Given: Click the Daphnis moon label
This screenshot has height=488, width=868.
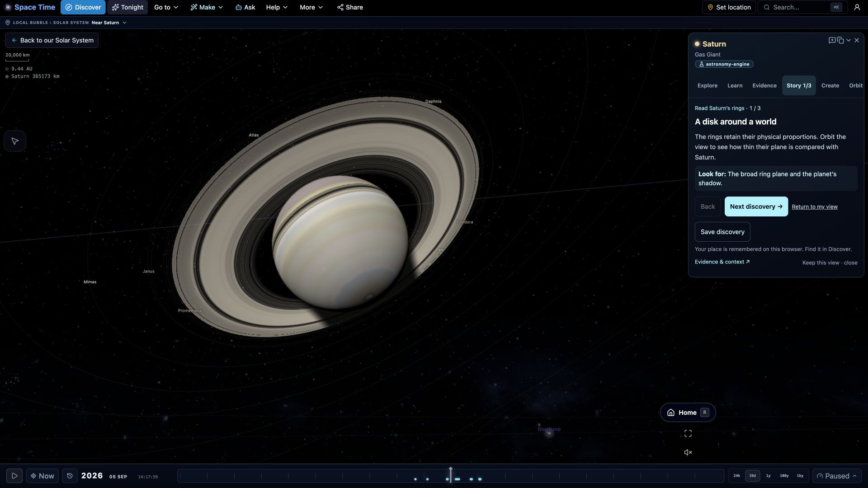Looking at the screenshot, I should tap(433, 102).
